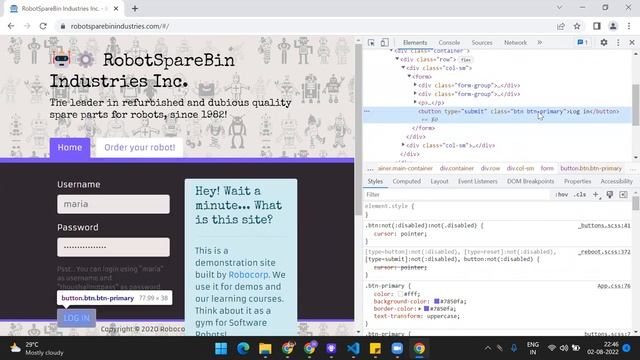Open the Layout tab

(x=439, y=181)
